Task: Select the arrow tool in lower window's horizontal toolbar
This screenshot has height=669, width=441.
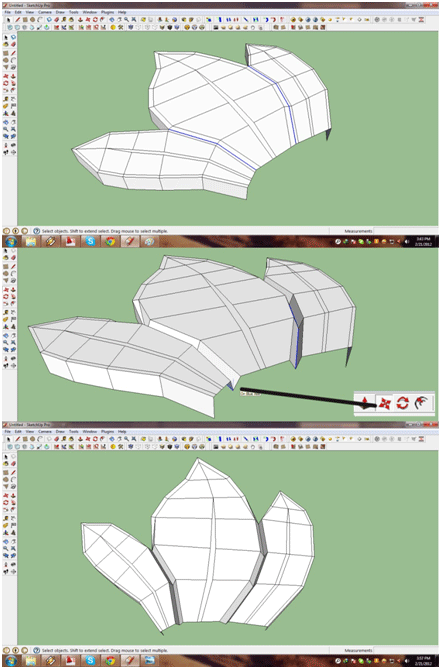Action: click(x=9, y=439)
